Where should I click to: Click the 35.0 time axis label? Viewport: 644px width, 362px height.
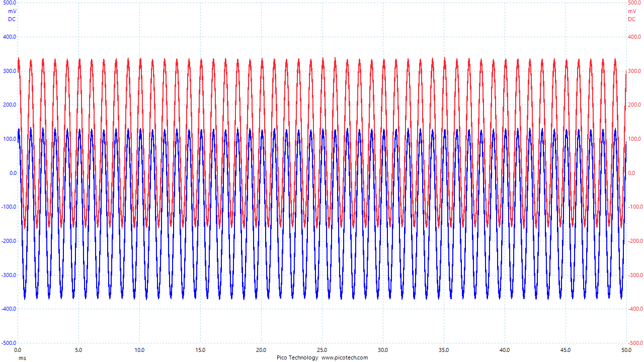point(444,350)
